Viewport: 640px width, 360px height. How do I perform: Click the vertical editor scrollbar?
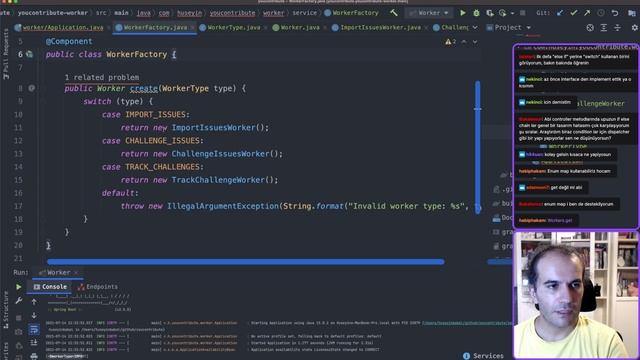tap(478, 147)
